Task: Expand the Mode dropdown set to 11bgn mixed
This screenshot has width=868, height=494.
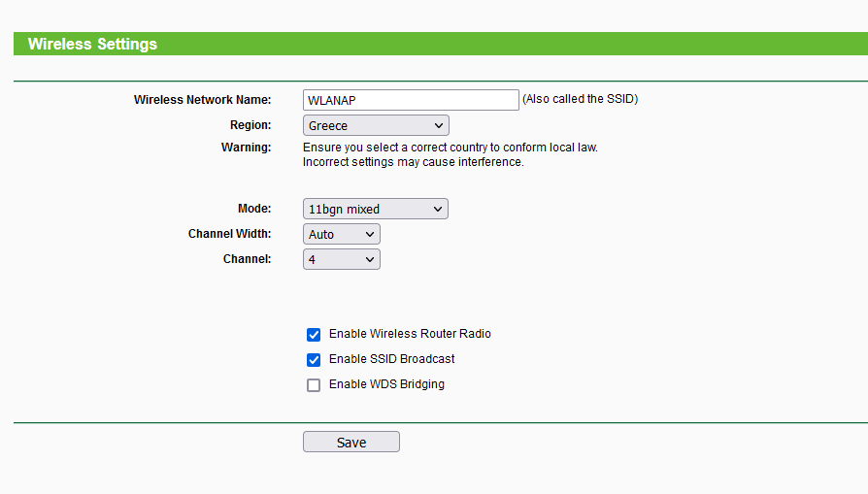Action: [376, 209]
